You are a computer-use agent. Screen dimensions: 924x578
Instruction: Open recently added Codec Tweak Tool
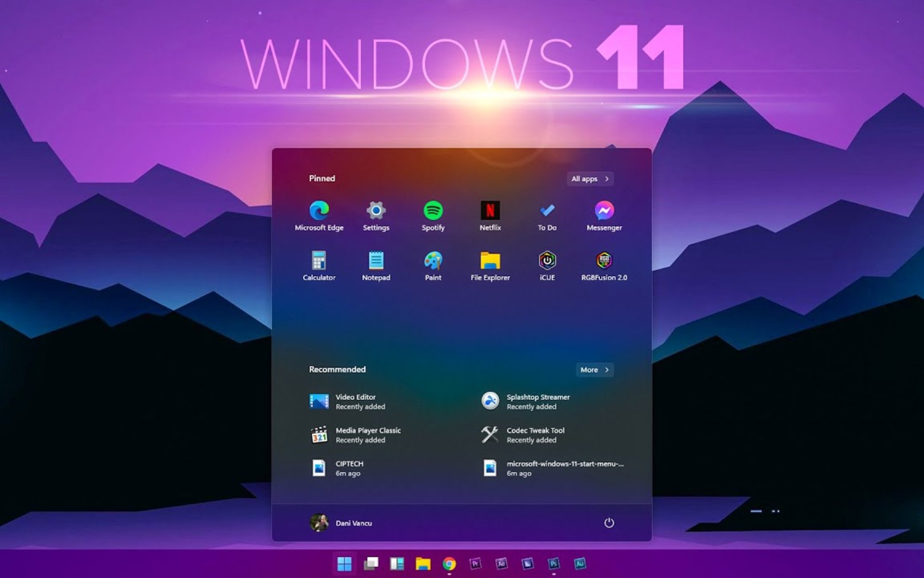point(523,435)
